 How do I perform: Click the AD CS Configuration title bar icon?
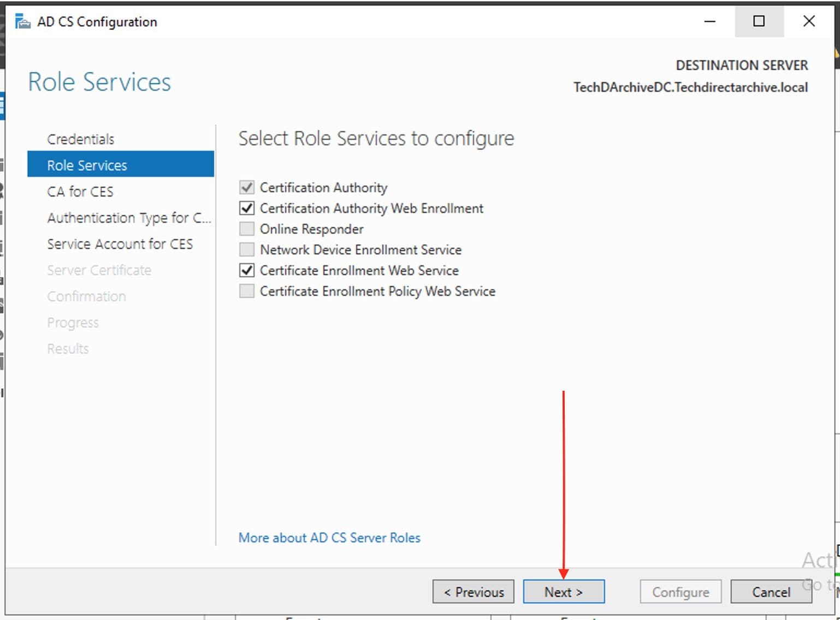pos(22,22)
